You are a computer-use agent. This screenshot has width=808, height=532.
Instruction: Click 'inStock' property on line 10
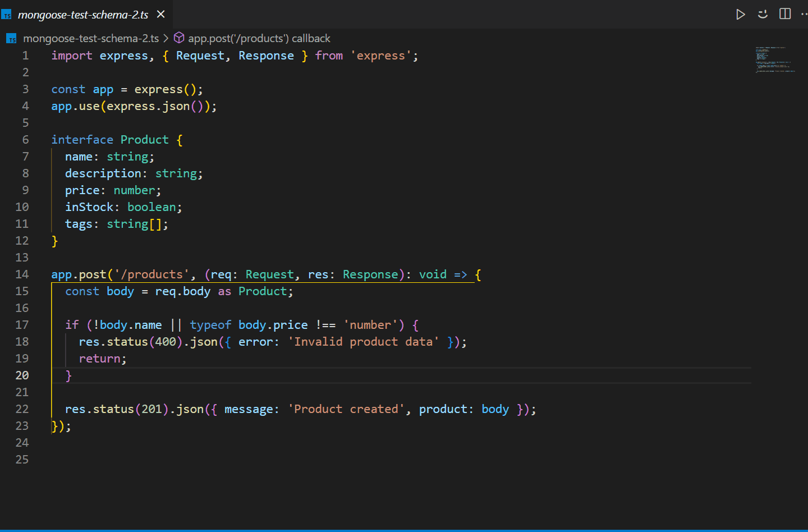89,207
